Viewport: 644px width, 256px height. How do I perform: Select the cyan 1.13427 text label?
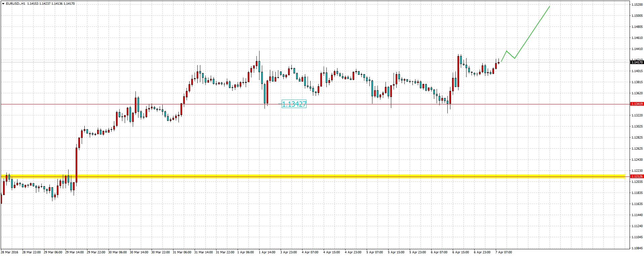coord(294,104)
